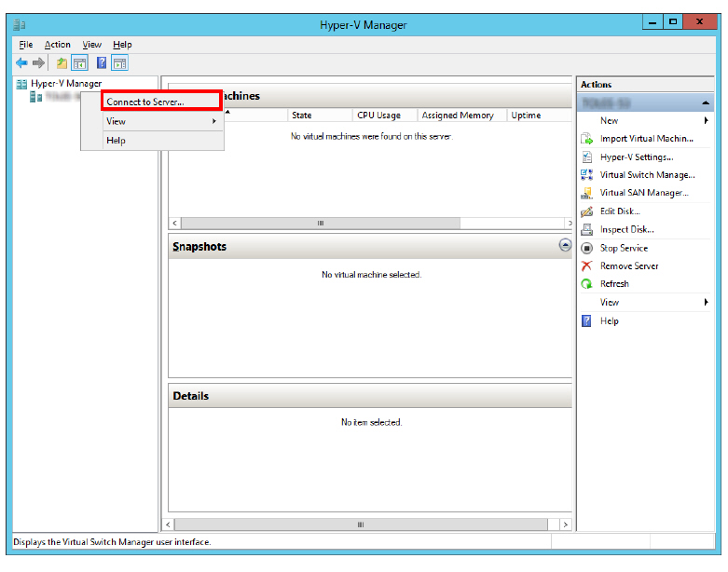Image resolution: width=728 pixels, height=572 pixels.
Task: Click 'No virtual machines were found' text
Action: click(371, 136)
